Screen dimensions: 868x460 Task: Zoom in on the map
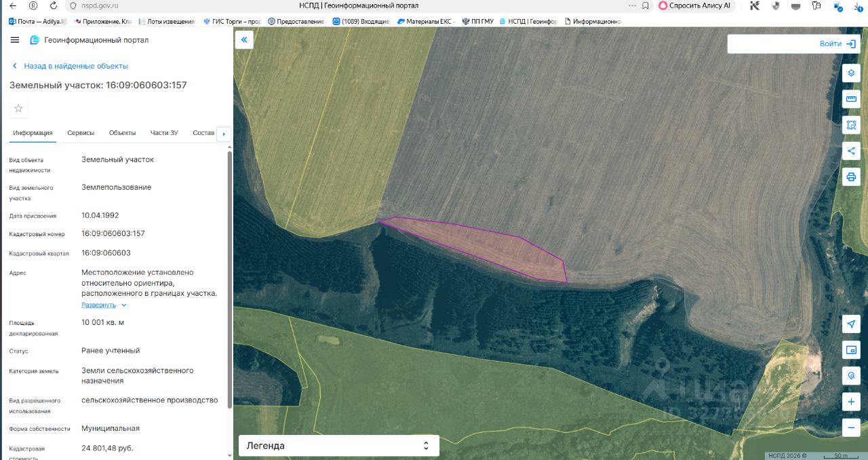851,402
